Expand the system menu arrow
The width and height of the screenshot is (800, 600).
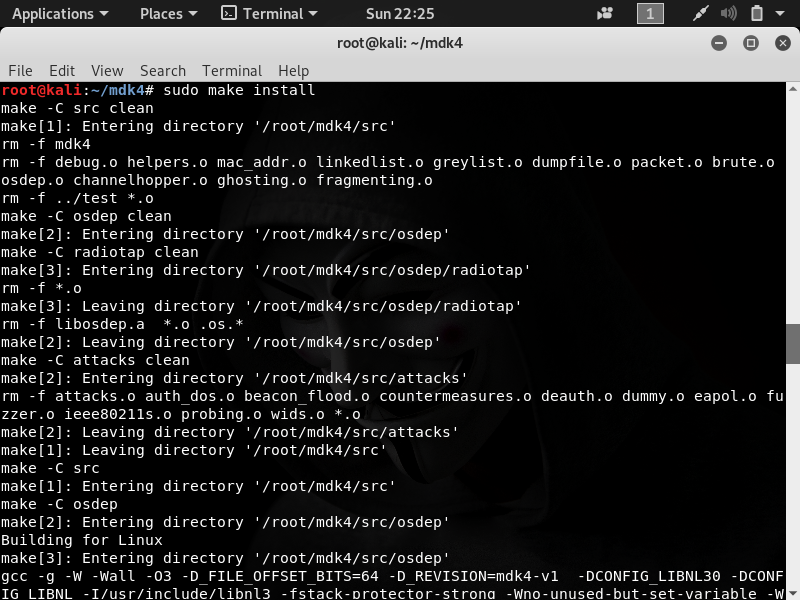pyautogui.click(x=780, y=14)
